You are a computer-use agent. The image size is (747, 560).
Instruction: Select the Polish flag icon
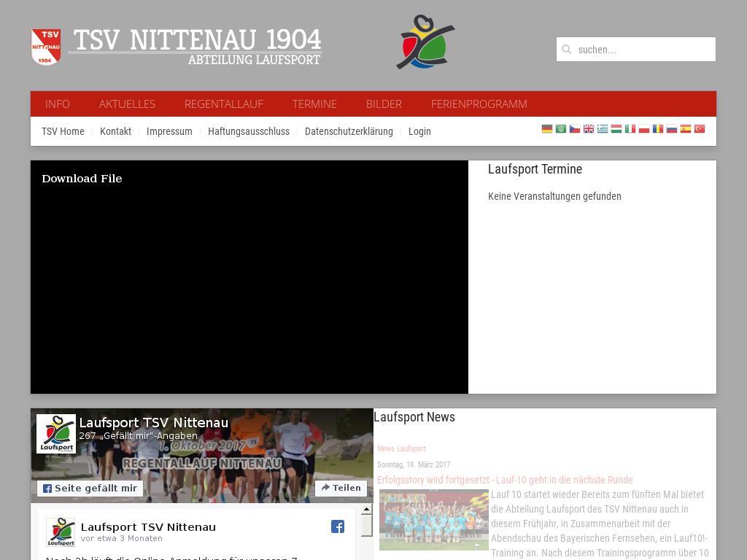click(643, 129)
